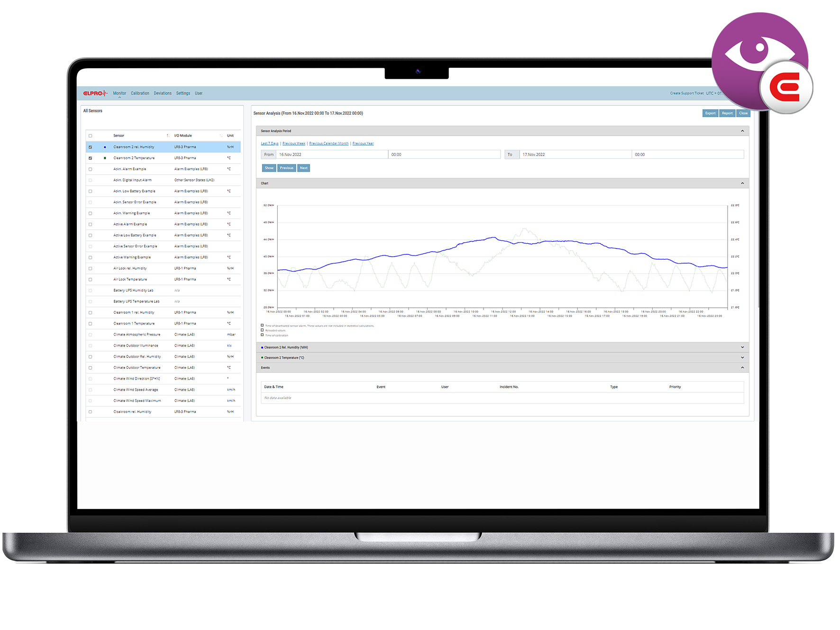Click the red ELPRO 'E' badge icon
The height and width of the screenshot is (630, 840).
[x=785, y=88]
